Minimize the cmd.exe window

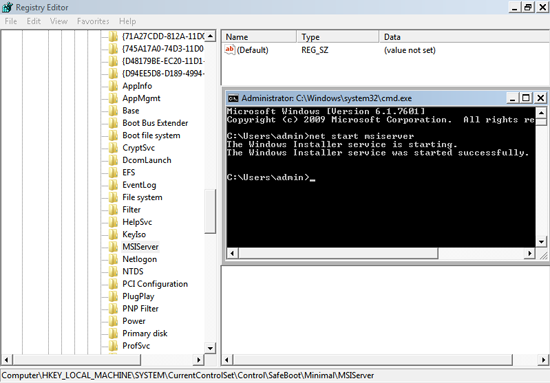(x=512, y=98)
